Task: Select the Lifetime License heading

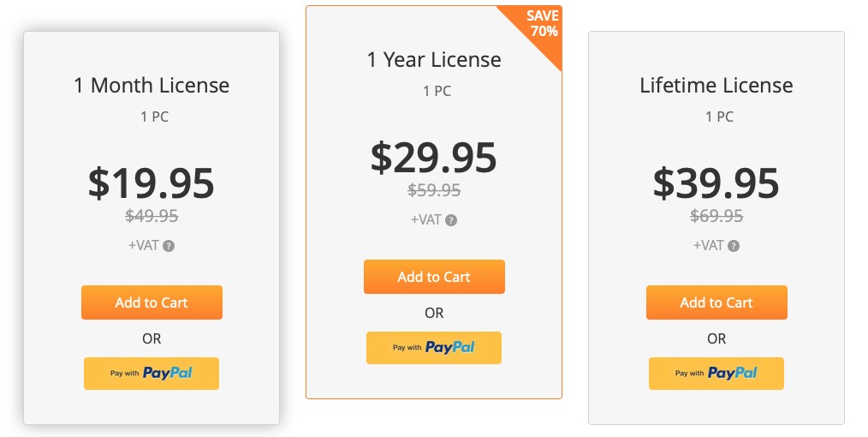Action: [716, 86]
